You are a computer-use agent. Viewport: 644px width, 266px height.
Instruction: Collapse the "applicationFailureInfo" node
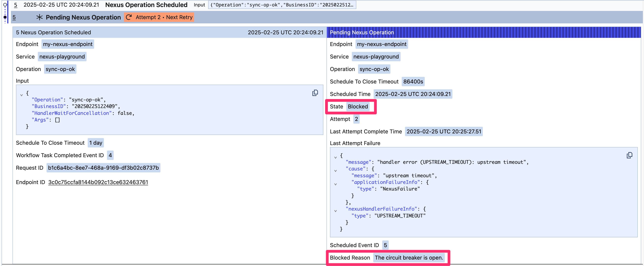335,184
